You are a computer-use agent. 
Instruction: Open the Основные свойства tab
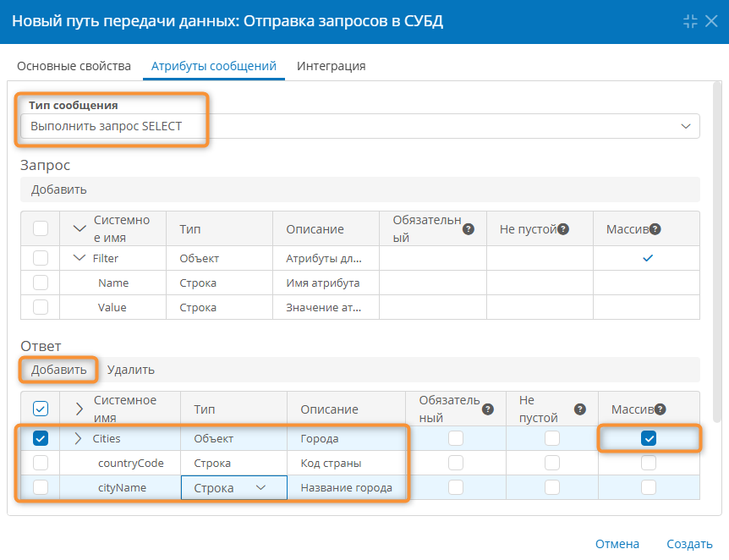pos(74,66)
